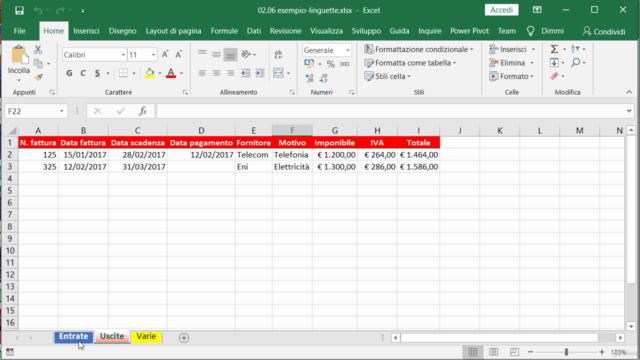The width and height of the screenshot is (640, 360).
Task: Apply yellow fill color bucket
Action: click(149, 73)
